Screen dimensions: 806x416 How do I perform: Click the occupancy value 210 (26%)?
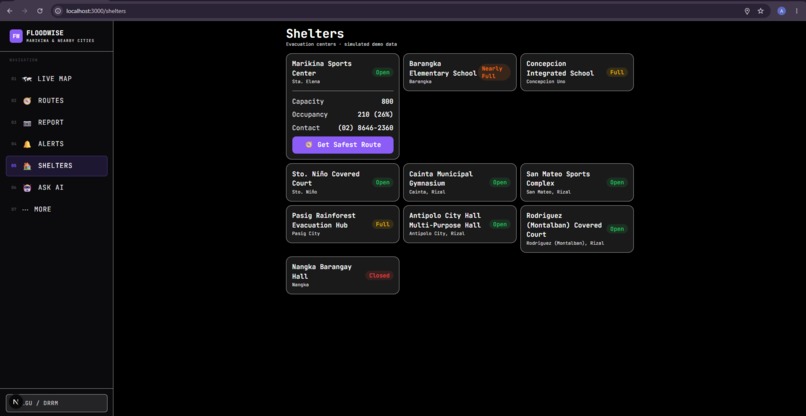coord(375,115)
